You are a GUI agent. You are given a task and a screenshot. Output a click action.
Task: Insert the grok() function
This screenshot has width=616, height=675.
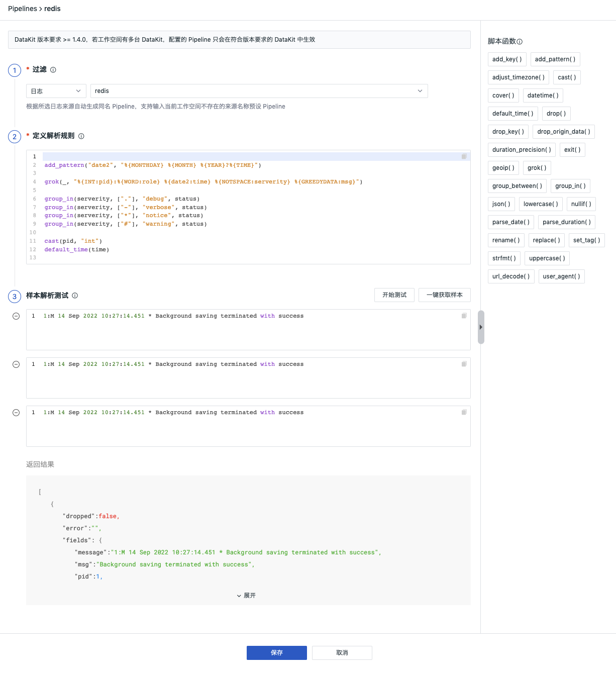click(x=537, y=168)
